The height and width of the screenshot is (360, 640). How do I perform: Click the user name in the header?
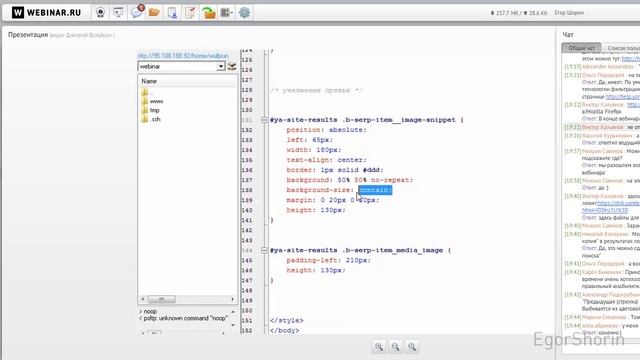click(569, 13)
